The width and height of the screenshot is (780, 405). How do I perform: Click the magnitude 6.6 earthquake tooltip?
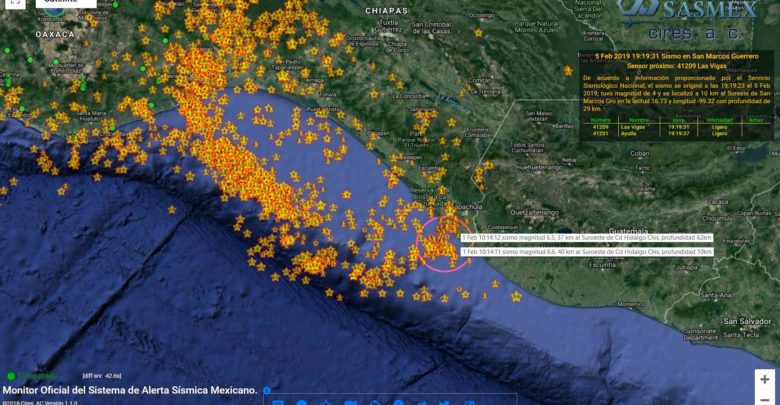pos(586,253)
